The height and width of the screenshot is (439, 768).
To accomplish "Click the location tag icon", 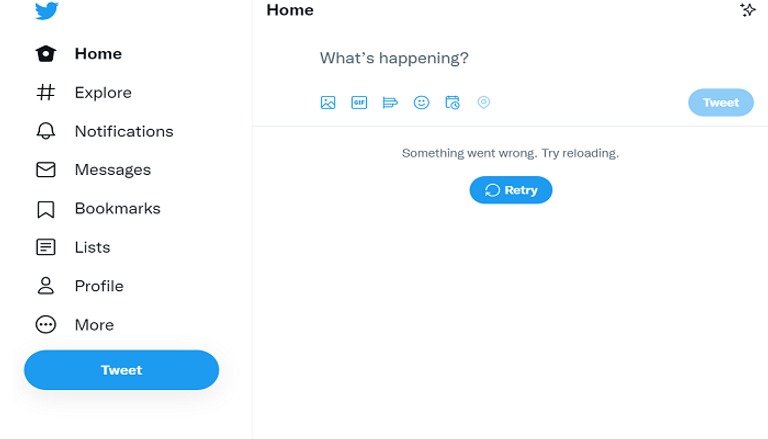I will tap(484, 102).
